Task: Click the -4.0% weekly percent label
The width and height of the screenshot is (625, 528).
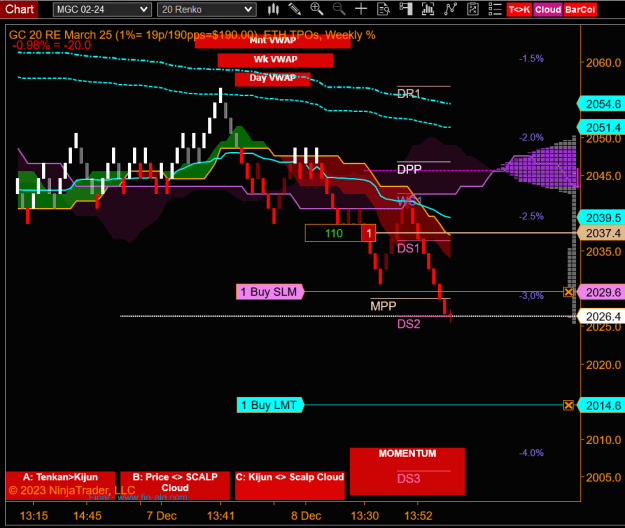Action: [x=531, y=453]
